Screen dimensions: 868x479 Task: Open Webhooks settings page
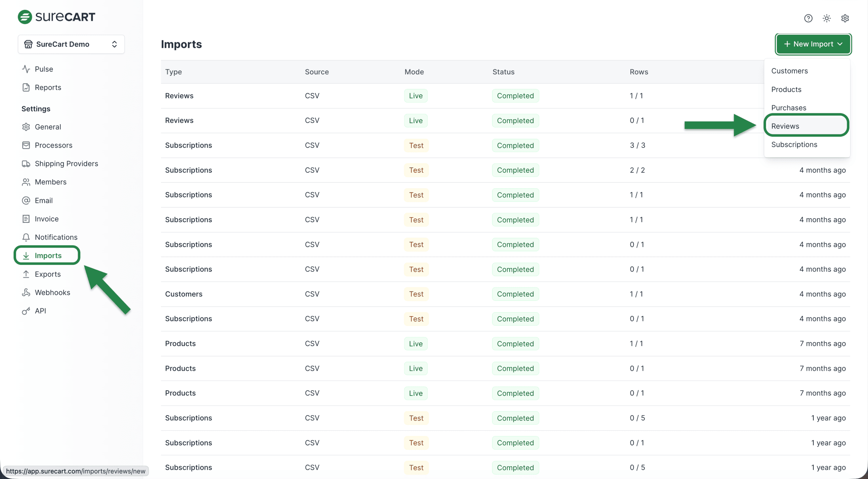[x=53, y=292]
